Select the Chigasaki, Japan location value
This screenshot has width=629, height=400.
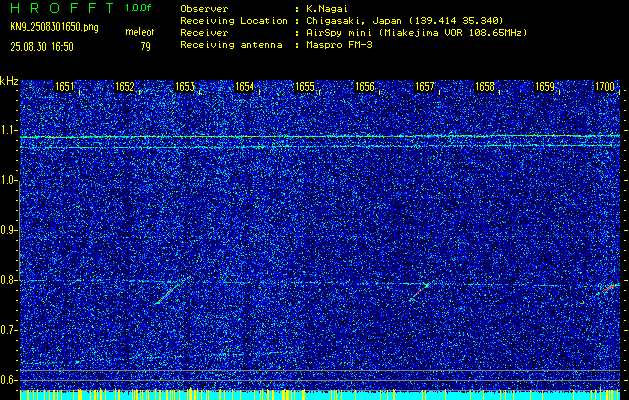405,21
